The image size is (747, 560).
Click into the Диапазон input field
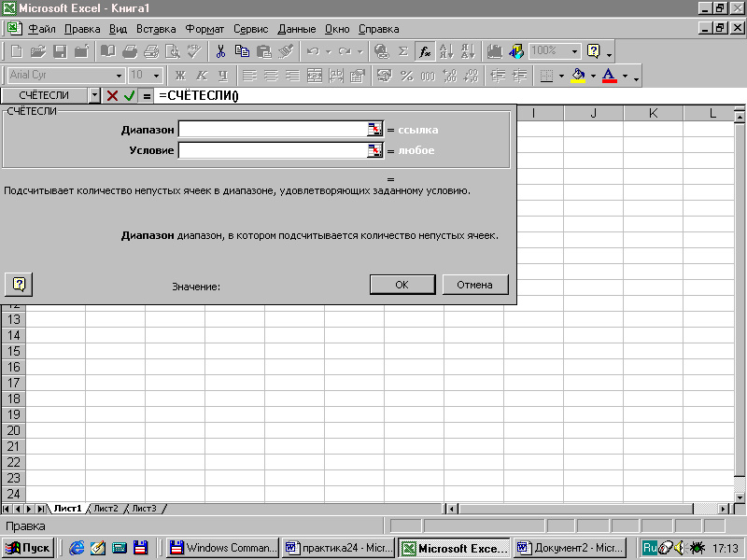pyautogui.click(x=273, y=129)
